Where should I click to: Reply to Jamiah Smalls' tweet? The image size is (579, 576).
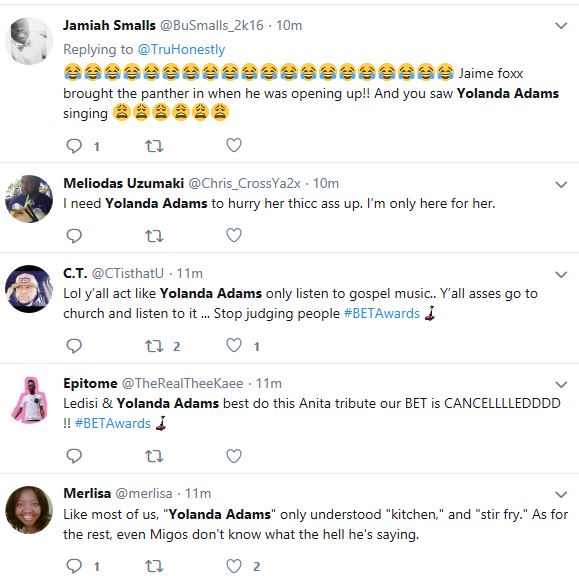tap(74, 146)
